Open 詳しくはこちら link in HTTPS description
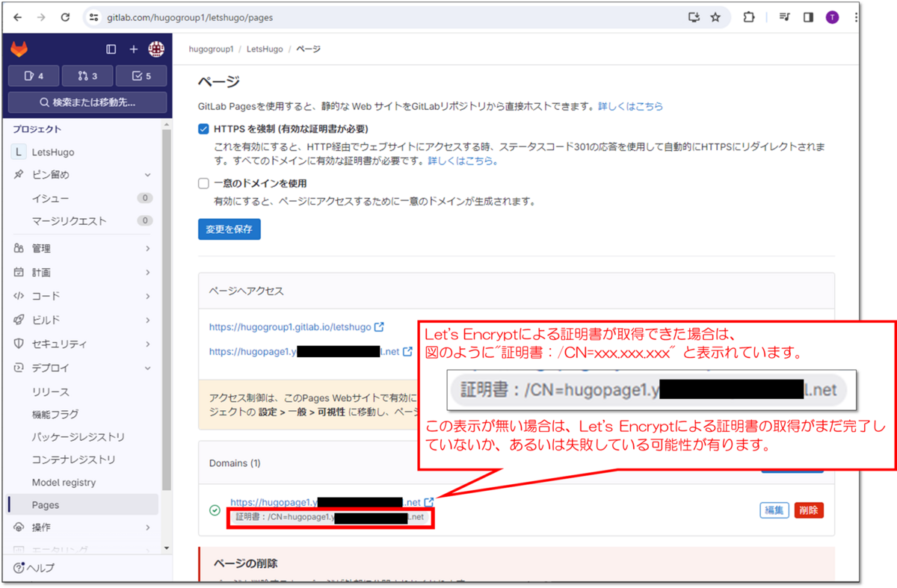 (x=463, y=161)
